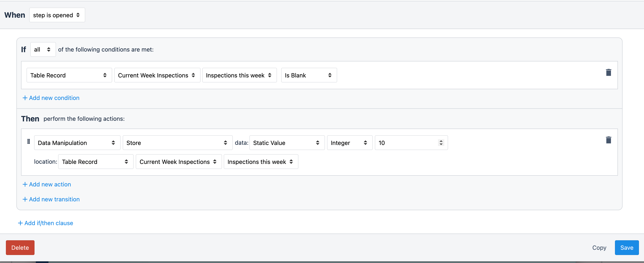Open the 'step is opened' trigger dropdown
644x263 pixels.
coord(57,15)
